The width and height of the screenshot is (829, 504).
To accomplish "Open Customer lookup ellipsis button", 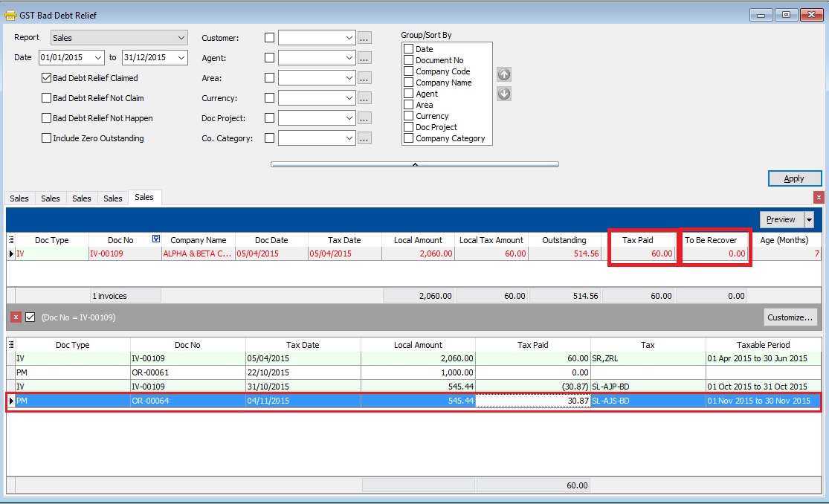I will point(364,38).
